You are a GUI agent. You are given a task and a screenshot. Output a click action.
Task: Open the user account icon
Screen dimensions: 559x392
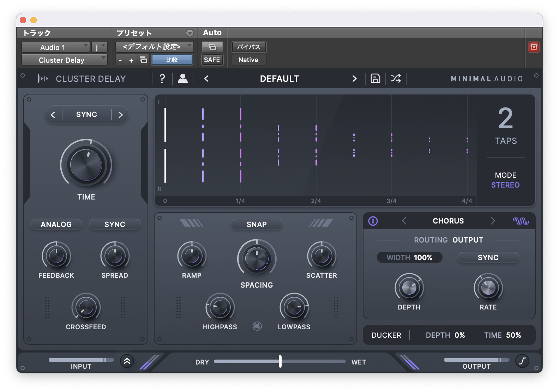click(x=183, y=78)
